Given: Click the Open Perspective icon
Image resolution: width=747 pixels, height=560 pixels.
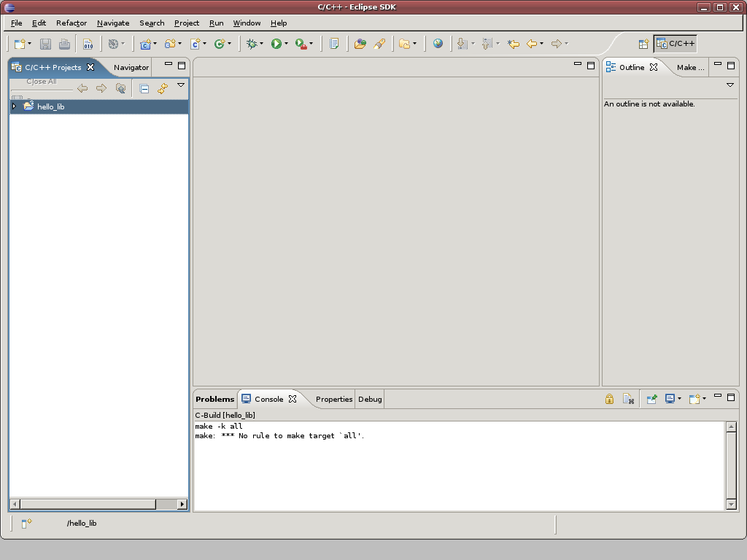Looking at the screenshot, I should tap(643, 44).
